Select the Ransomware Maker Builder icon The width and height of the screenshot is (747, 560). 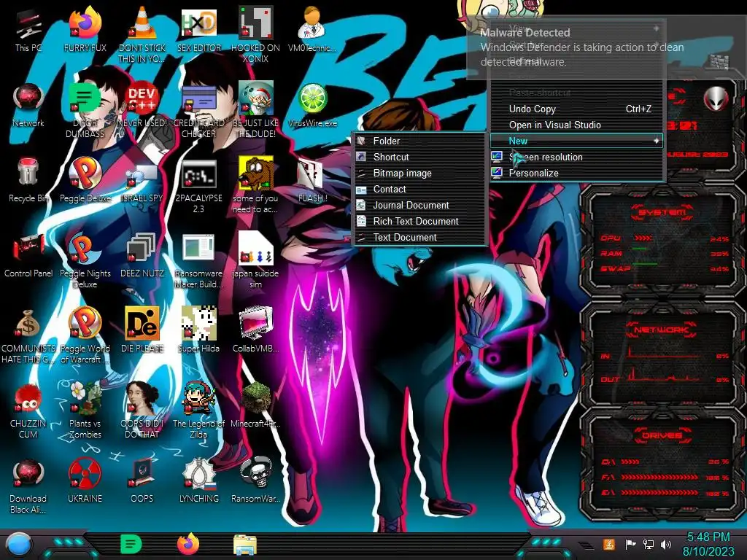[198, 261]
